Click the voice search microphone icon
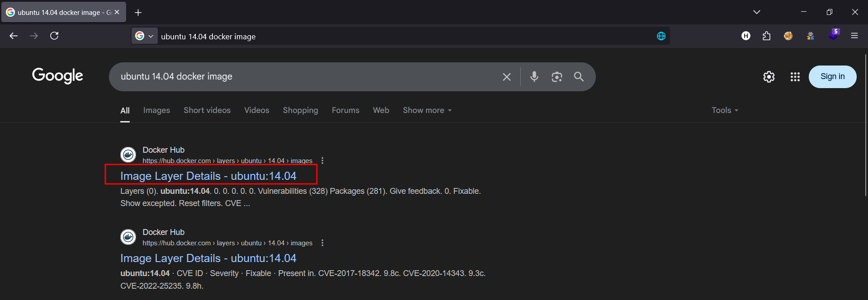The width and height of the screenshot is (868, 300). [534, 77]
